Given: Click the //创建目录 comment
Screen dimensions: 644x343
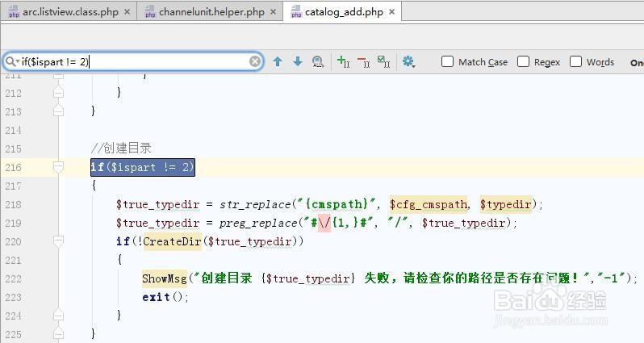Looking at the screenshot, I should click(121, 148).
